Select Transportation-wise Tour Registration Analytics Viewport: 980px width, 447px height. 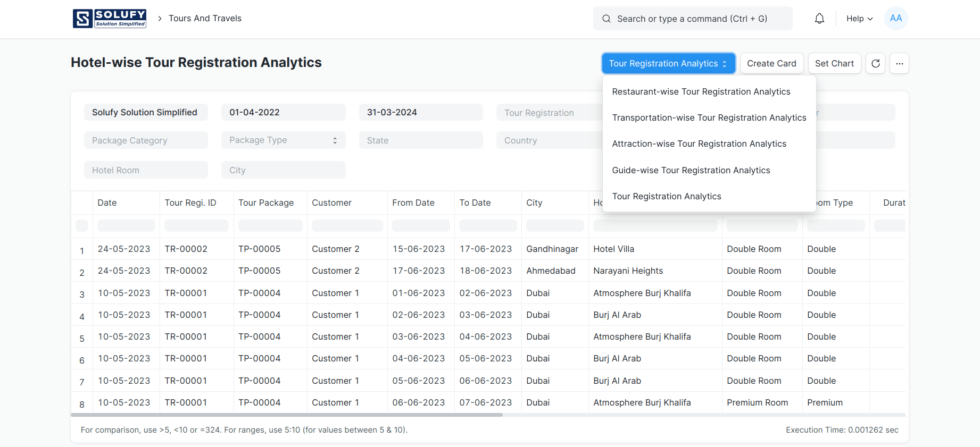[x=709, y=118]
